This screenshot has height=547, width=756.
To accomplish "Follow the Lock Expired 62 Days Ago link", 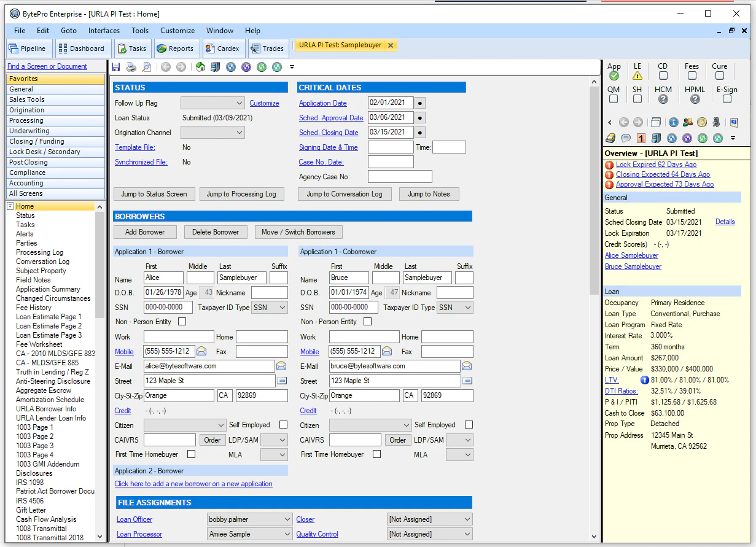I will tap(656, 165).
